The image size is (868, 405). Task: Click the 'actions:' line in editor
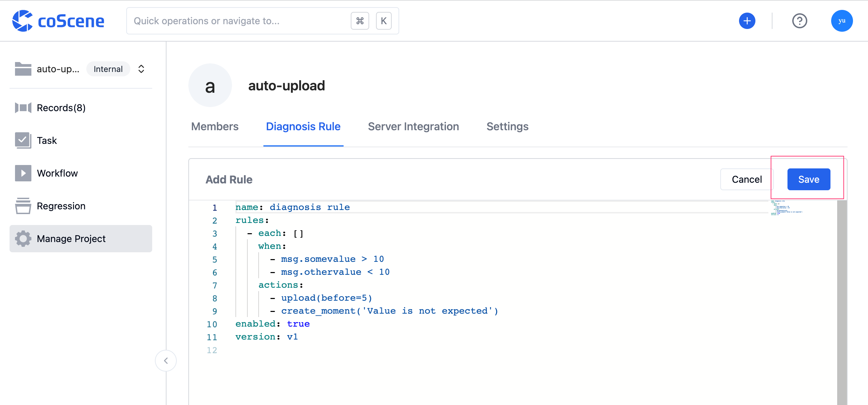coord(281,285)
